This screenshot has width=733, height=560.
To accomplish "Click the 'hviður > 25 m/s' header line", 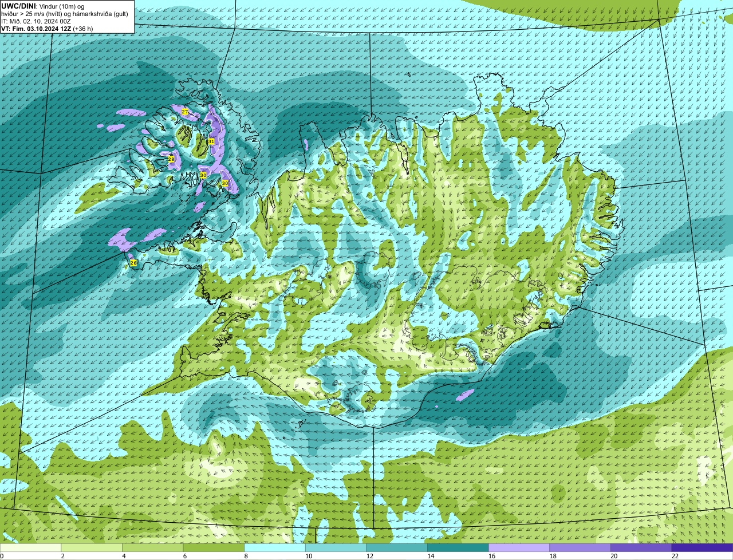I will 64,13.
